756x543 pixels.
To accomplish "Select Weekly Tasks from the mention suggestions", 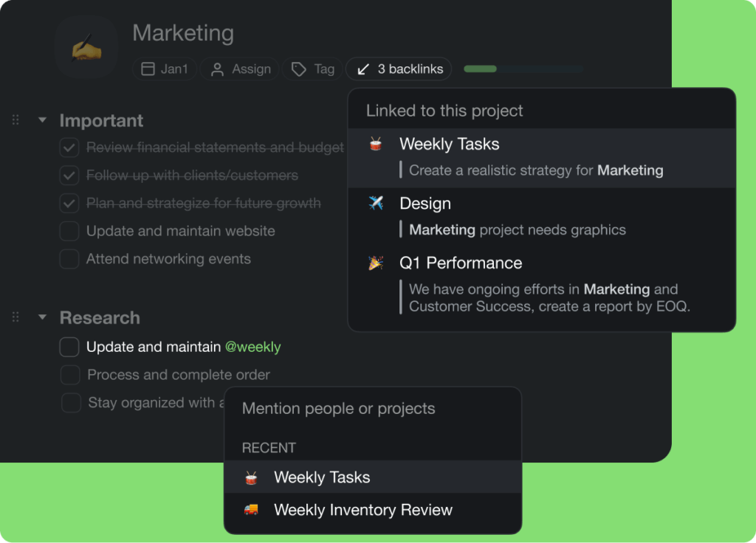I will click(321, 477).
